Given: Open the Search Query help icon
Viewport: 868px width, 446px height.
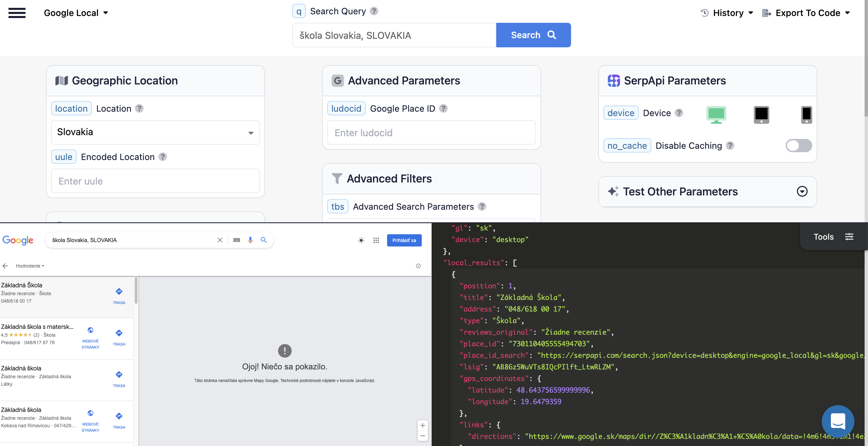Looking at the screenshot, I should pos(374,11).
